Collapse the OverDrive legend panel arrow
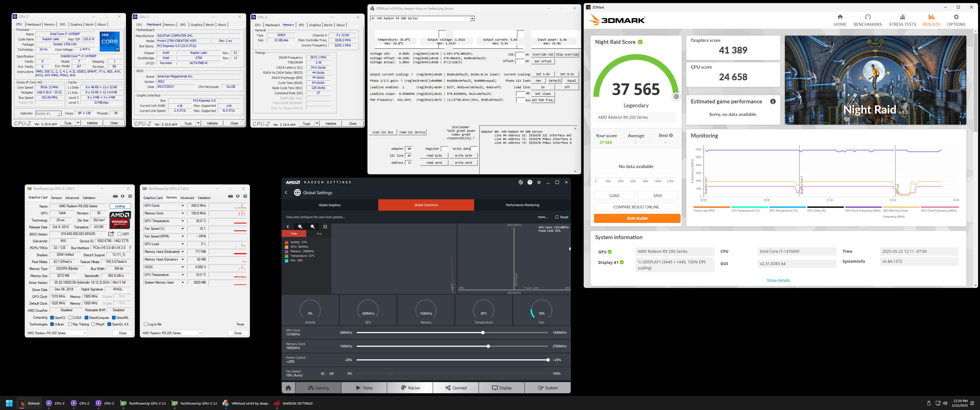This screenshot has height=410, width=980. [x=288, y=227]
